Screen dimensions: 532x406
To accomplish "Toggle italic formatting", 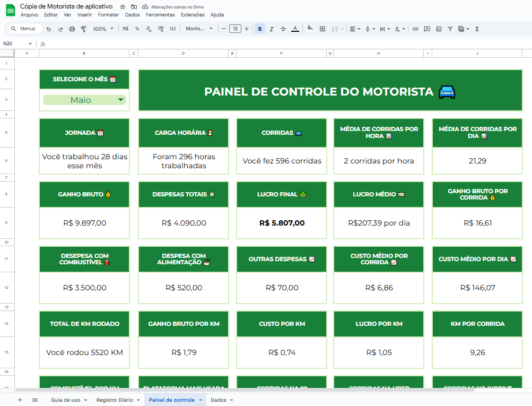I will 271,29.
